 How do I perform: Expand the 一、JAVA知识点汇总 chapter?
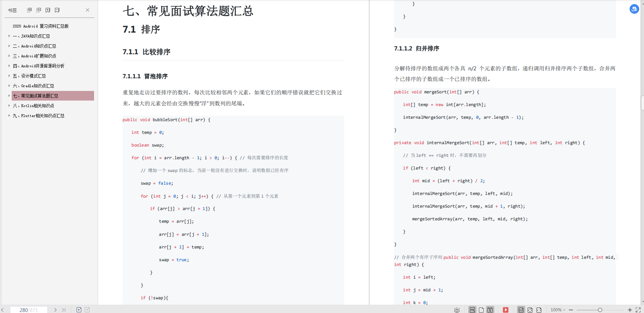click(x=9, y=36)
